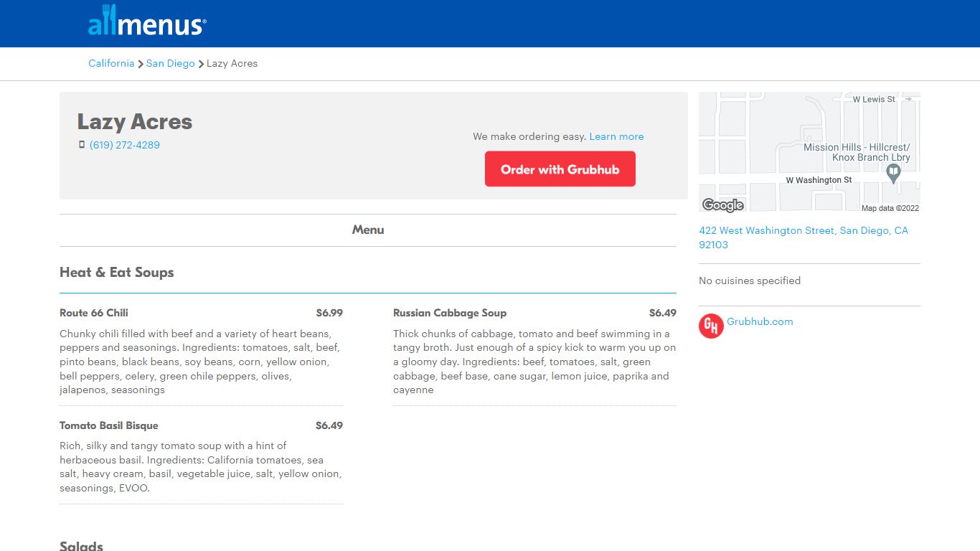This screenshot has width=980, height=551.
Task: Select the Russian Cabbage Soup item
Action: click(450, 313)
